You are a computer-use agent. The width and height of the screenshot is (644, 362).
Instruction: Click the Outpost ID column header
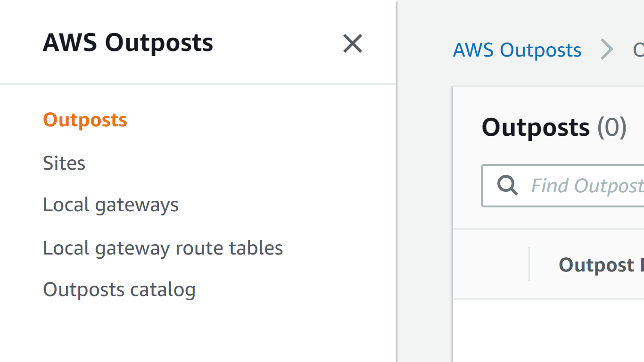click(x=599, y=264)
